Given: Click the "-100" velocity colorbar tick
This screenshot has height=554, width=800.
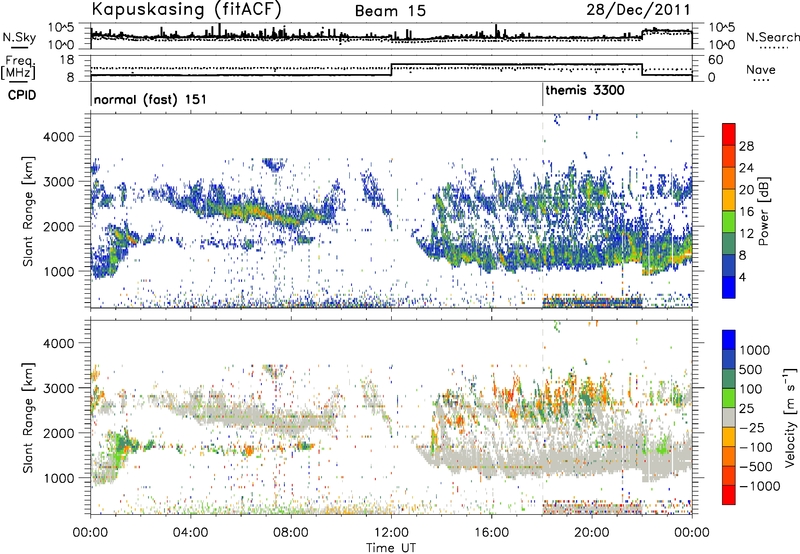Looking at the screenshot, I should (x=756, y=447).
